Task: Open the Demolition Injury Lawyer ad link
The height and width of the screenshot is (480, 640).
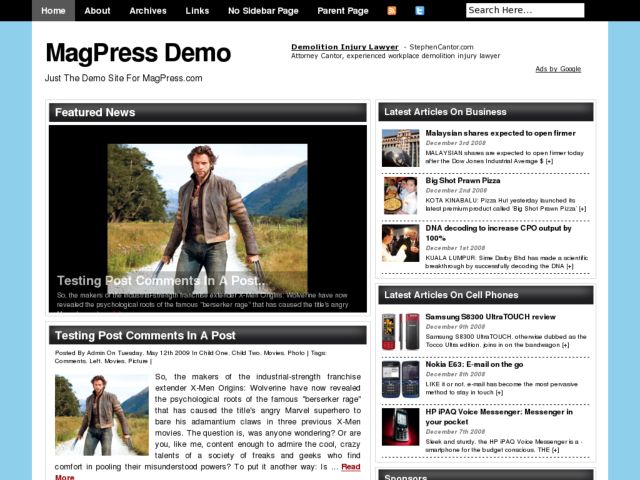Action: pyautogui.click(x=344, y=47)
